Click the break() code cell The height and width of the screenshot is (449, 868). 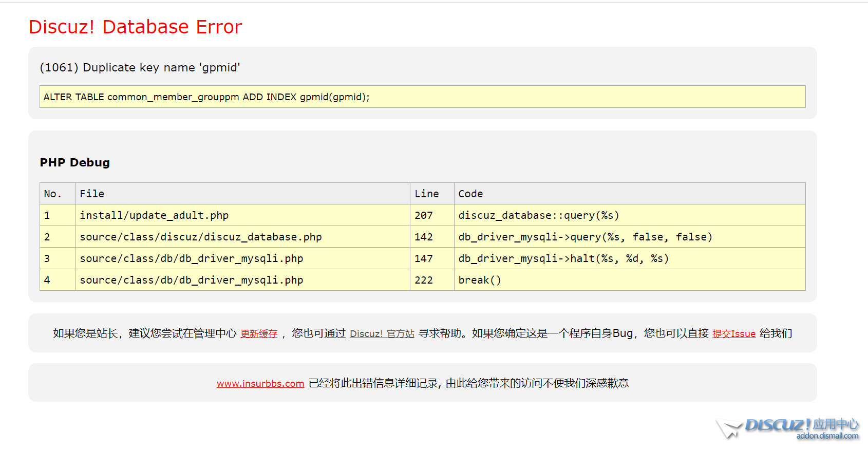pos(630,280)
